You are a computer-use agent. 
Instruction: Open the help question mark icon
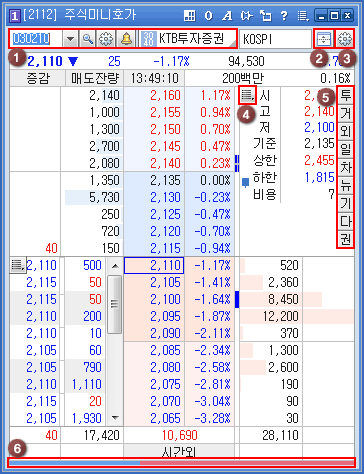(284, 15)
